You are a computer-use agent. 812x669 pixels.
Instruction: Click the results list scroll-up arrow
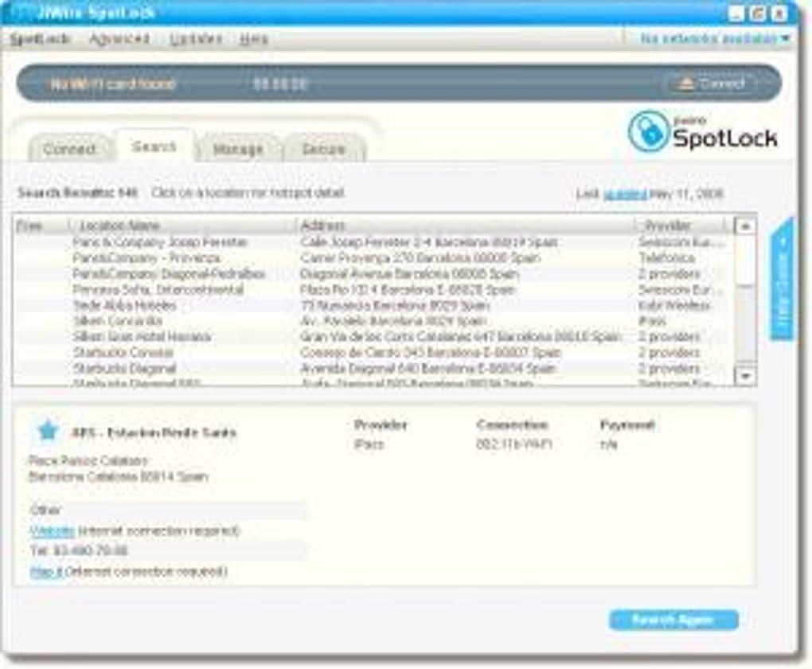[x=746, y=226]
